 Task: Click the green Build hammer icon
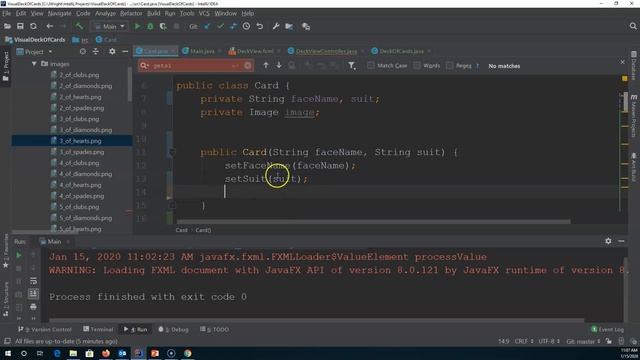(79, 26)
